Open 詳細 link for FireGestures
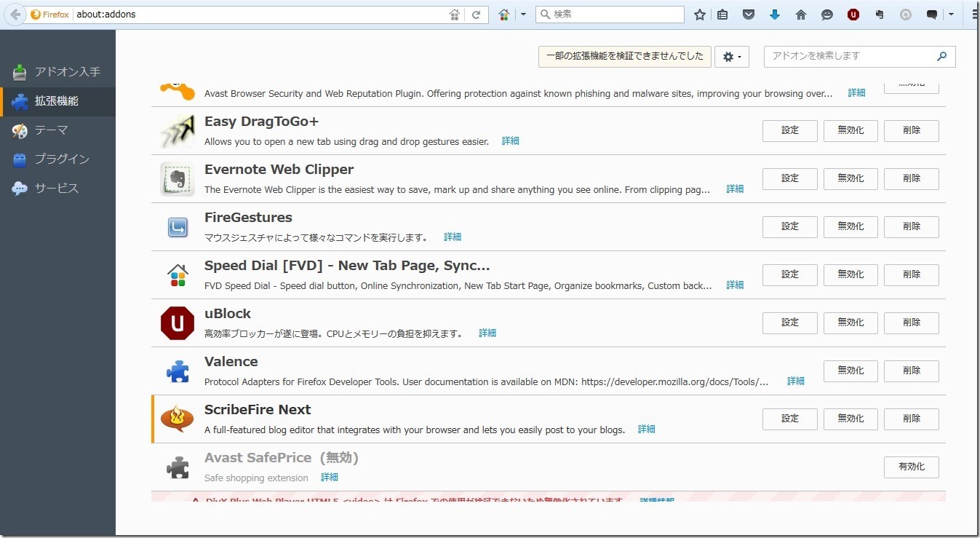Image resolution: width=980 pixels, height=538 pixels. pyautogui.click(x=453, y=237)
